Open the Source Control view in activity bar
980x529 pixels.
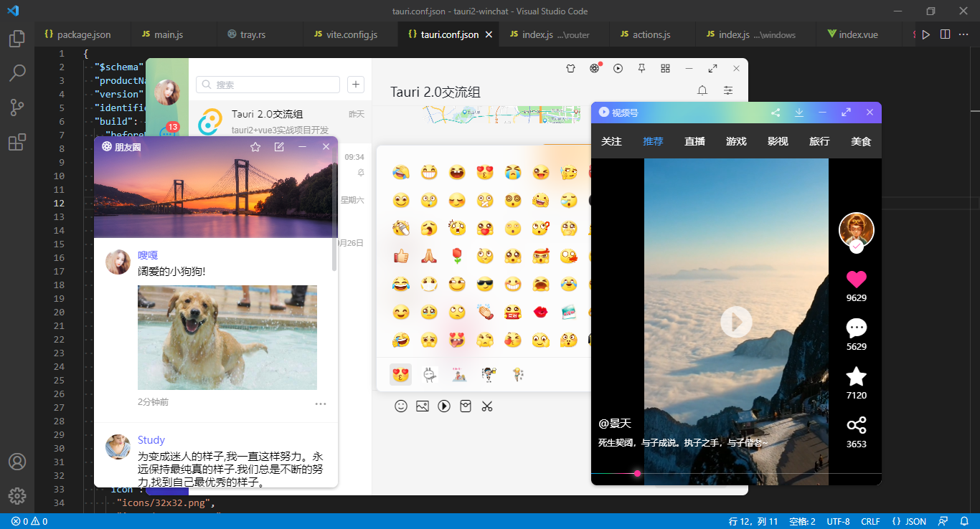tap(17, 108)
